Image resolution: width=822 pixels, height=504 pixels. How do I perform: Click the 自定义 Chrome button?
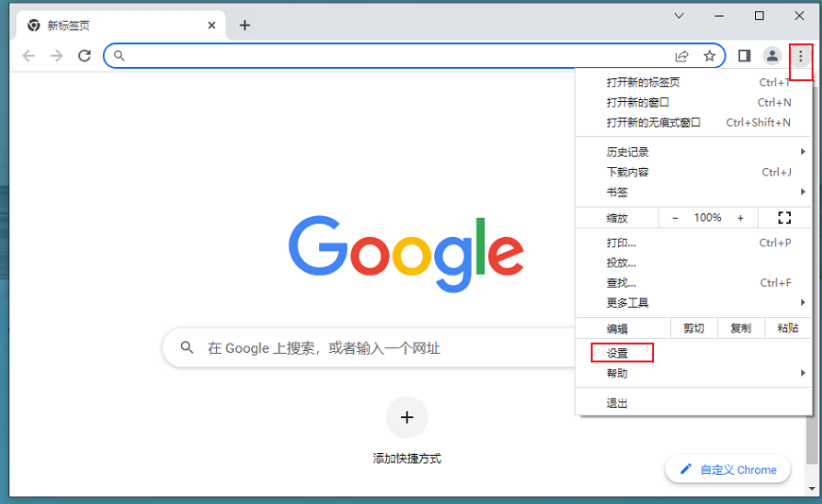[728, 469]
